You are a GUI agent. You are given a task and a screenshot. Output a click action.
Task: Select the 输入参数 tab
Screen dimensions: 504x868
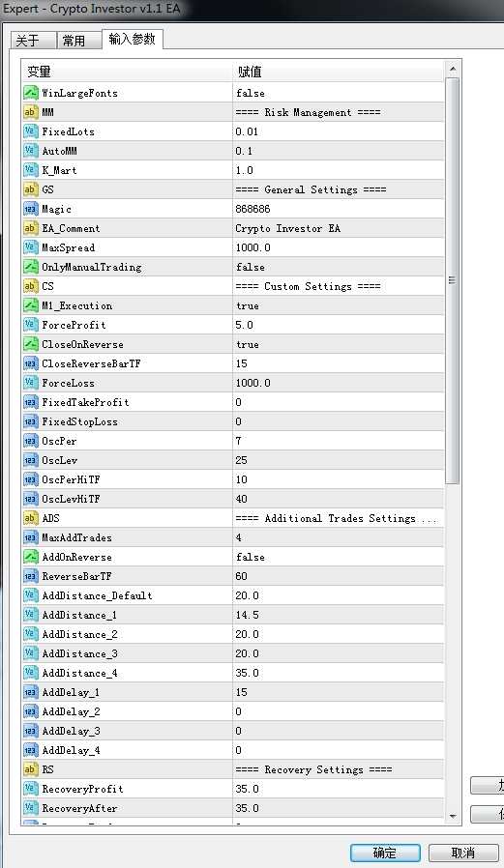132,39
